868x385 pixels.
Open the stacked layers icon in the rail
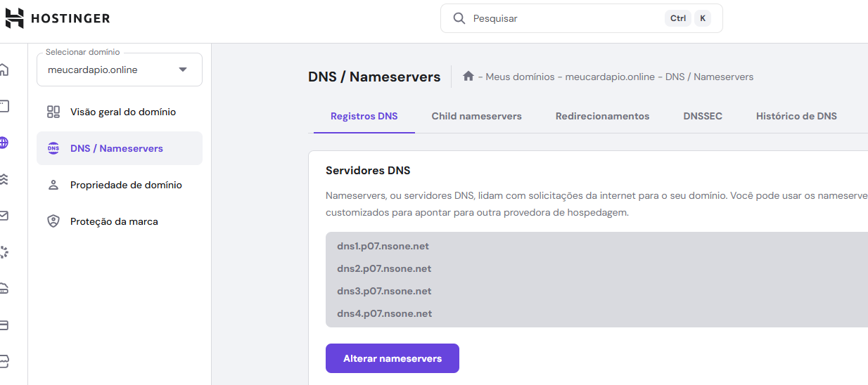click(x=4, y=179)
